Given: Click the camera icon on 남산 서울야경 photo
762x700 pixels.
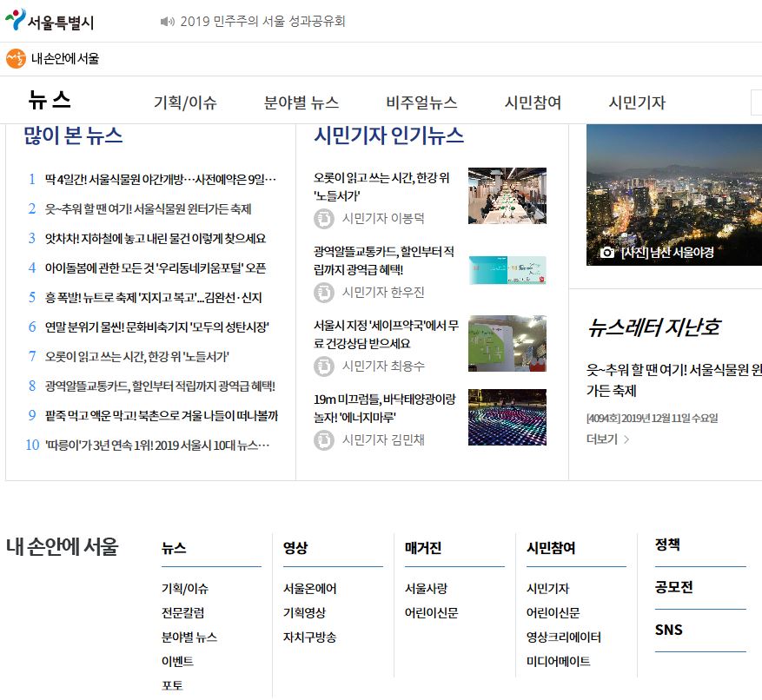Looking at the screenshot, I should click(606, 253).
